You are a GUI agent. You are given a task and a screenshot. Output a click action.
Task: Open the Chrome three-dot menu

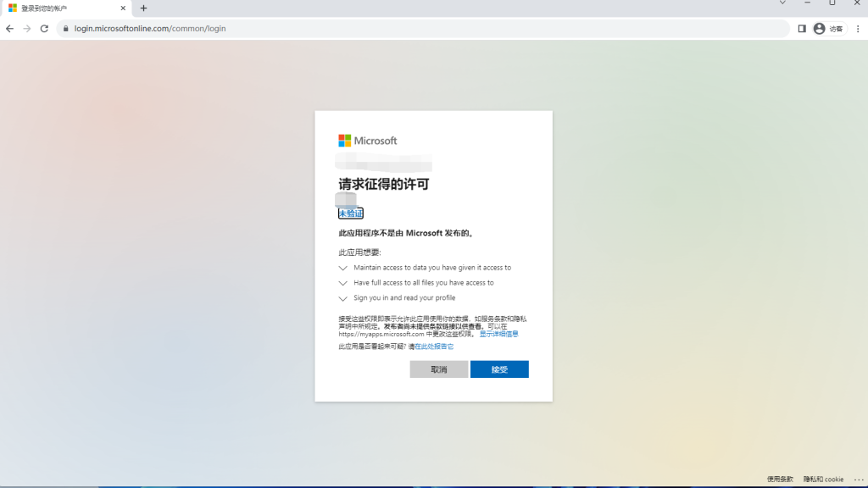point(858,29)
